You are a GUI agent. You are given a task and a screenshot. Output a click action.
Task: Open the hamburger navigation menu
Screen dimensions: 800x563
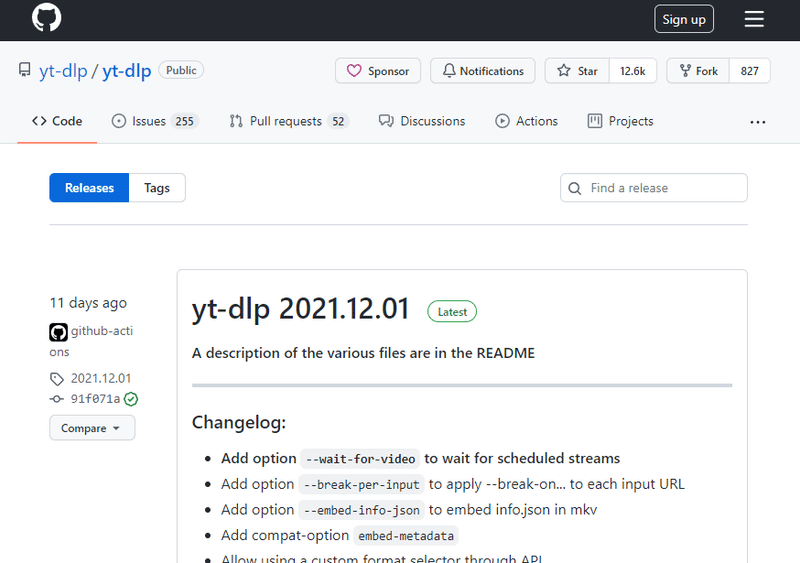[754, 19]
